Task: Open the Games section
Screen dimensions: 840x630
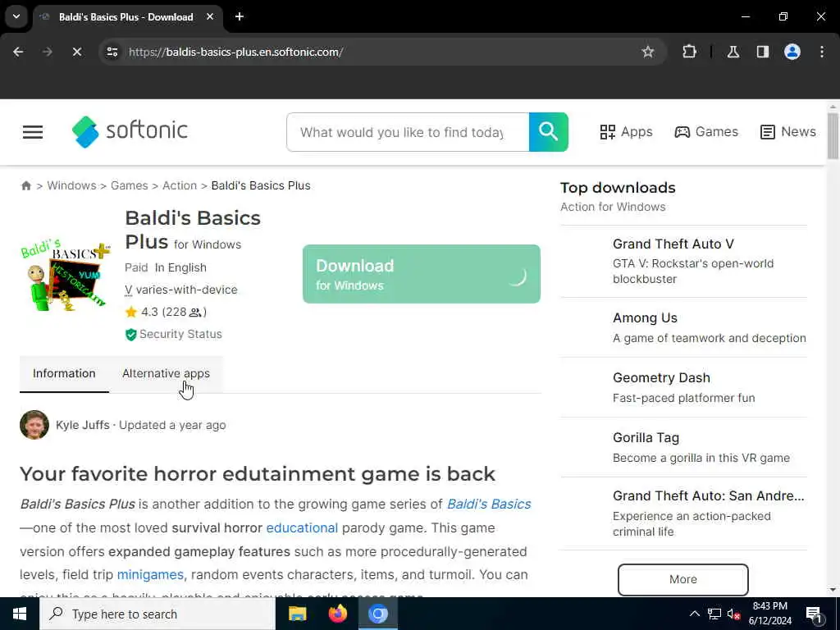Action: (706, 132)
